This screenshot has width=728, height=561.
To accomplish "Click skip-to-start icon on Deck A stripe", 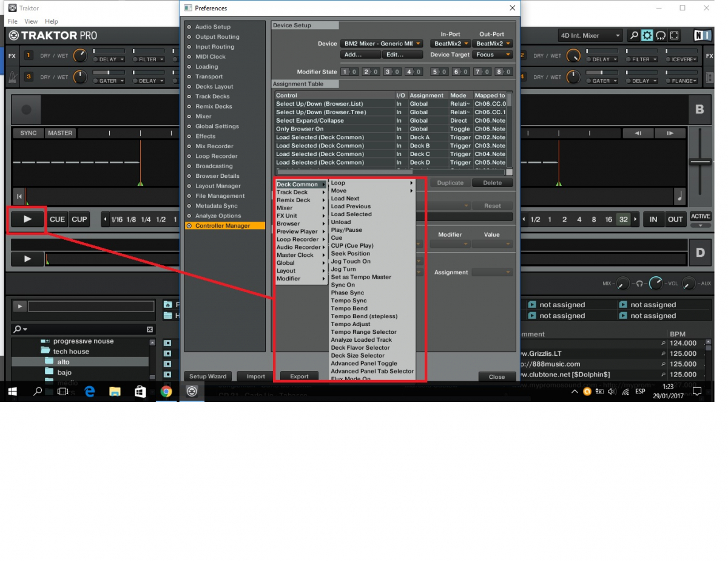I will pos(19,196).
